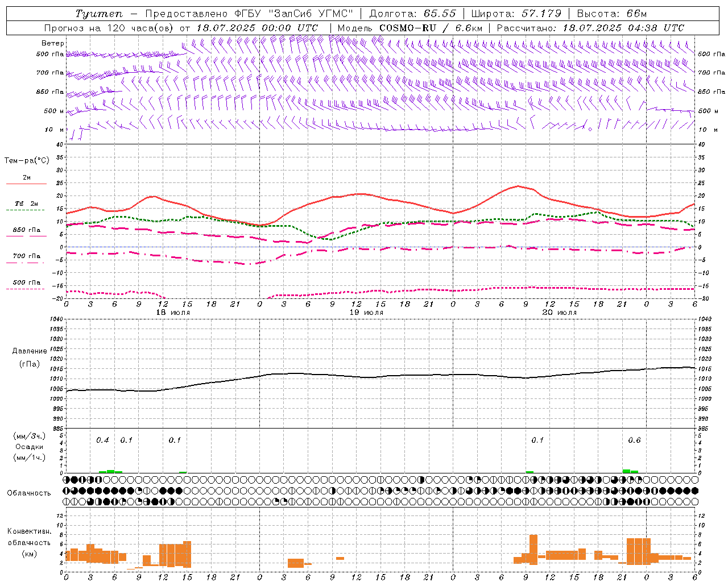
Task: Click the "20 июля" date label
Action: coord(559,313)
